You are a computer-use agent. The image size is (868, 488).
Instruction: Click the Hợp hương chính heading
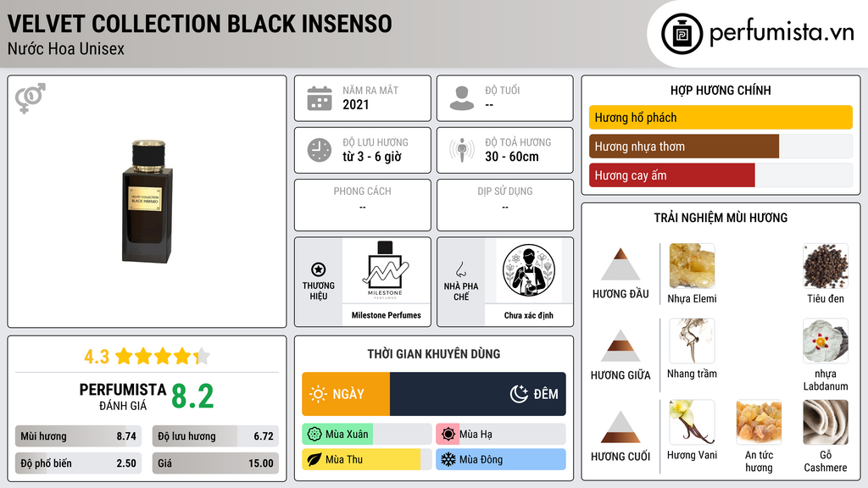click(721, 90)
